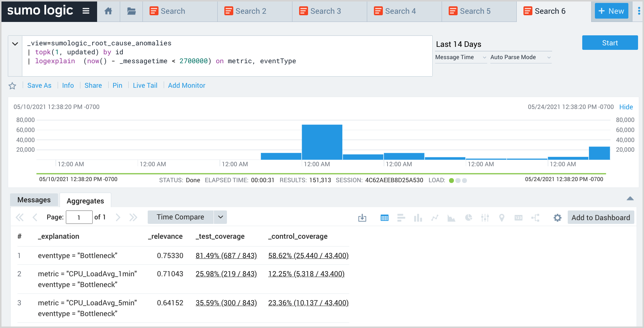The width and height of the screenshot is (644, 328).
Task: Export results with the download icon
Action: coord(362,218)
